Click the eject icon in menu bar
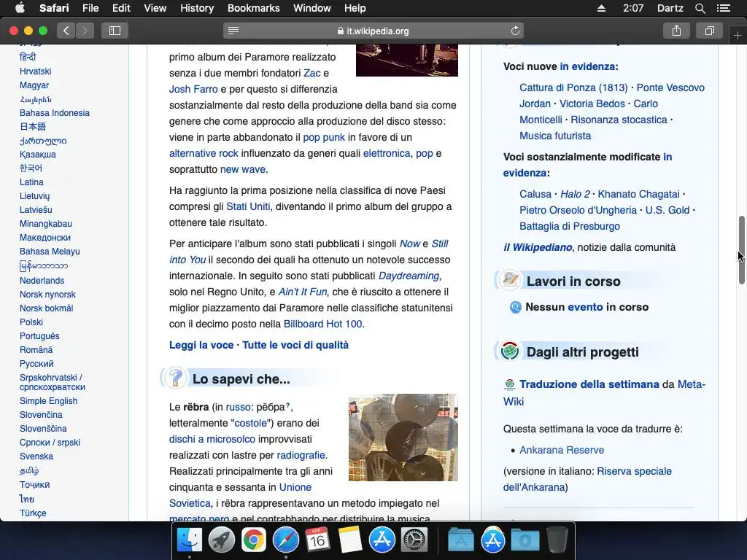This screenshot has width=747, height=560. [601, 8]
